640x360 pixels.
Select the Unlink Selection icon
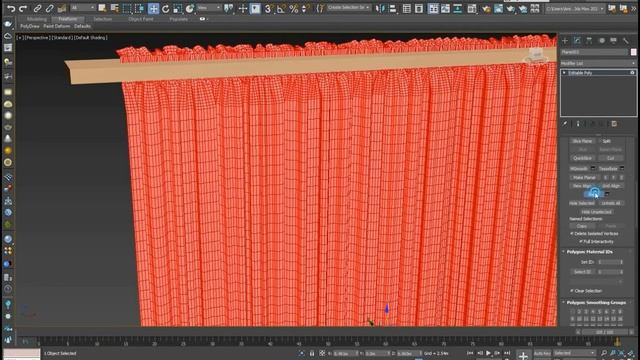(49, 8)
